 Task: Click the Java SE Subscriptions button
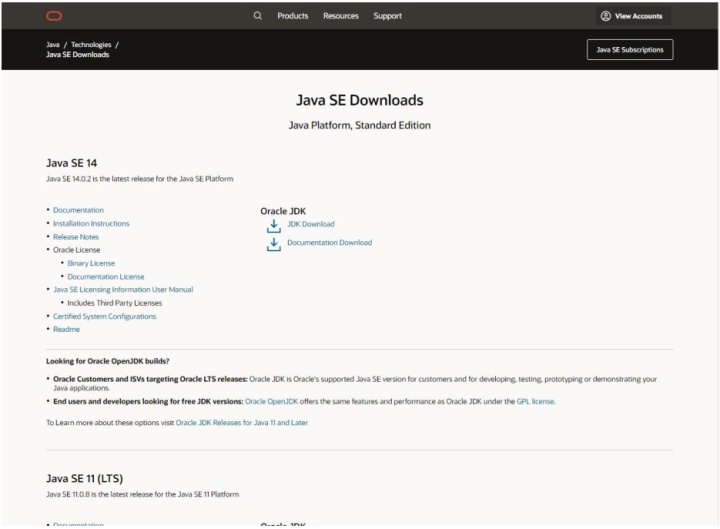[x=630, y=50]
